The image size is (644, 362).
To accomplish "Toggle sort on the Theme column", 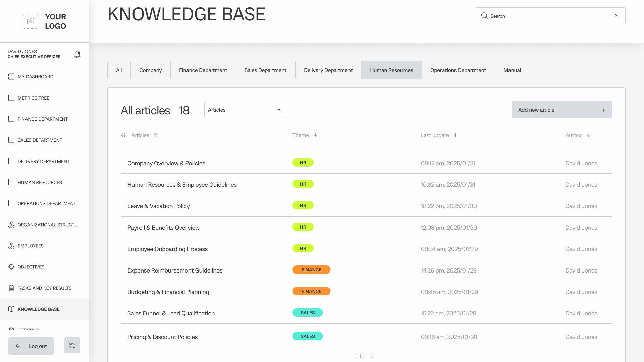I will click(315, 135).
